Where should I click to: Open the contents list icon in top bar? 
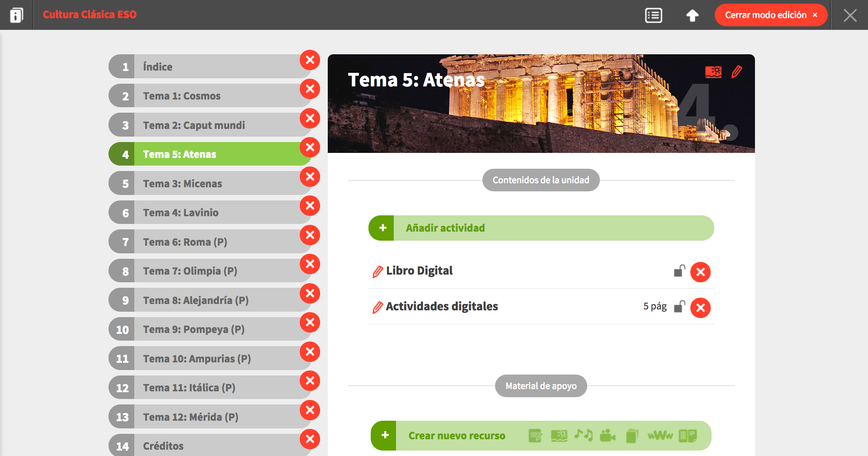(x=653, y=15)
